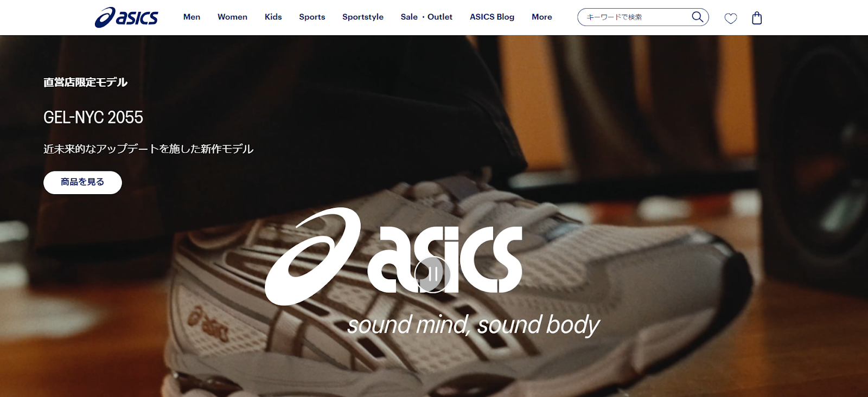This screenshot has height=397, width=868.
Task: Expand the Sportstyle navigation menu
Action: click(363, 17)
